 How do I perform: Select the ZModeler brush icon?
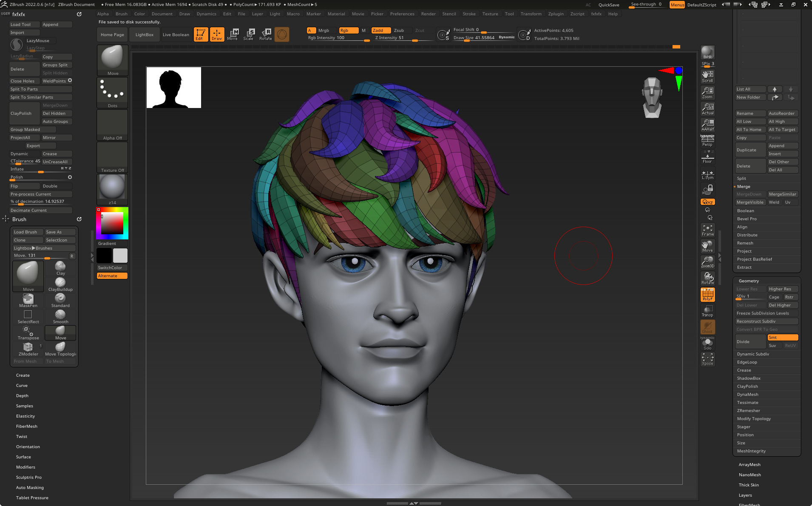tap(28, 349)
